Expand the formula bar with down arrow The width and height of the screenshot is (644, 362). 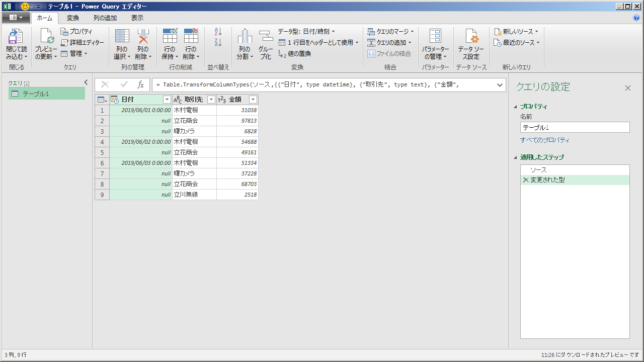(500, 85)
